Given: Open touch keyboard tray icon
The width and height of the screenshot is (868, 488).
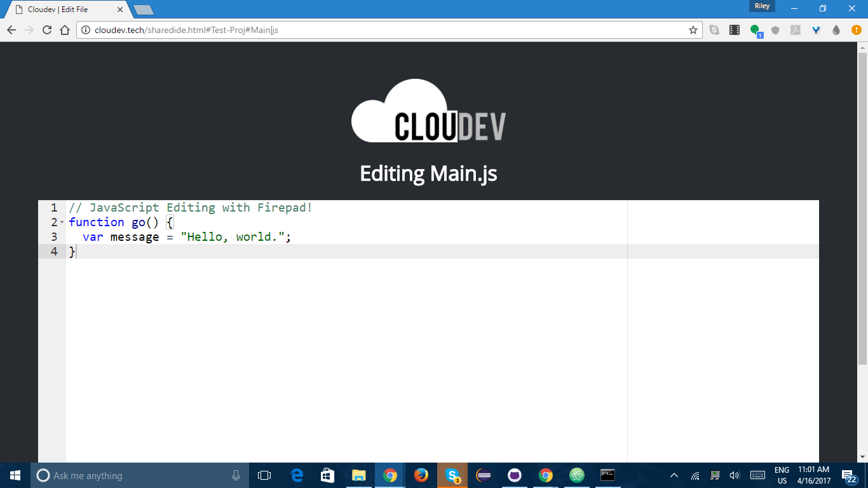Looking at the screenshot, I should point(757,475).
